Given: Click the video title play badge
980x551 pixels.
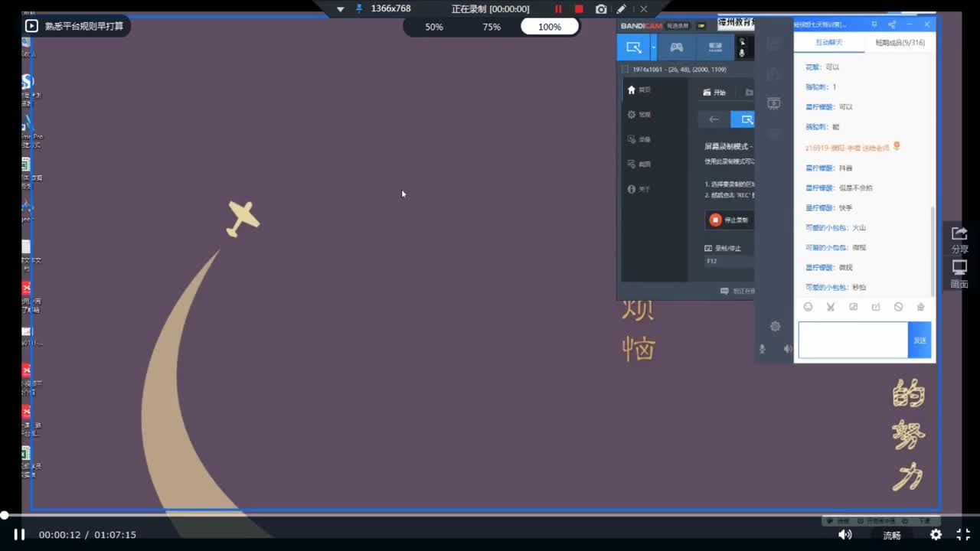Looking at the screenshot, I should [31, 26].
